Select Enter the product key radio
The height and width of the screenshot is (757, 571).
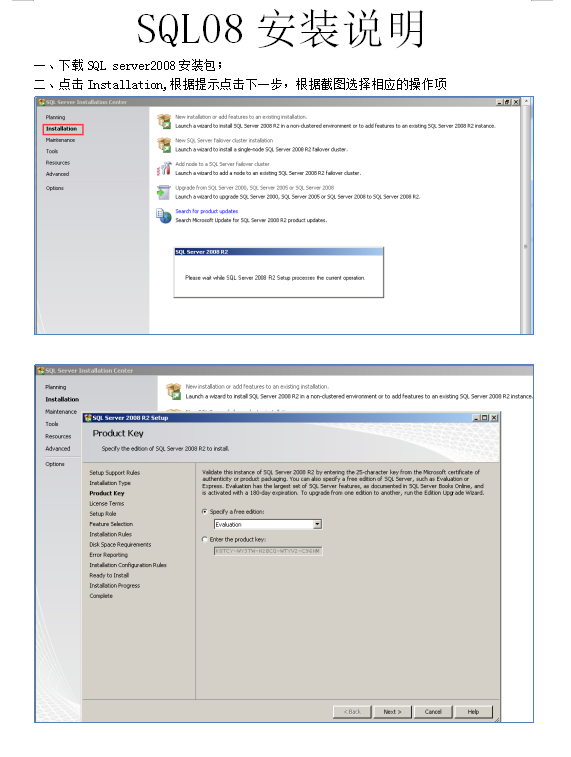[x=205, y=540]
